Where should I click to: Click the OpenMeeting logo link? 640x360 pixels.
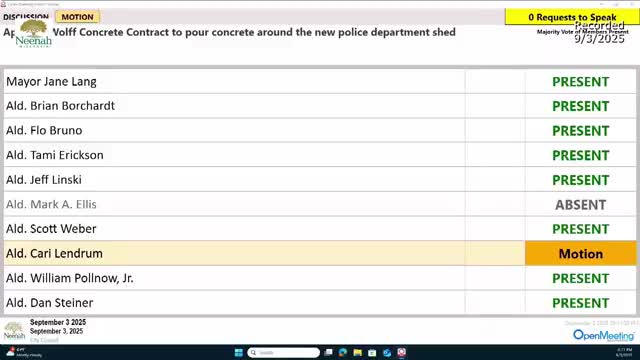click(x=604, y=336)
